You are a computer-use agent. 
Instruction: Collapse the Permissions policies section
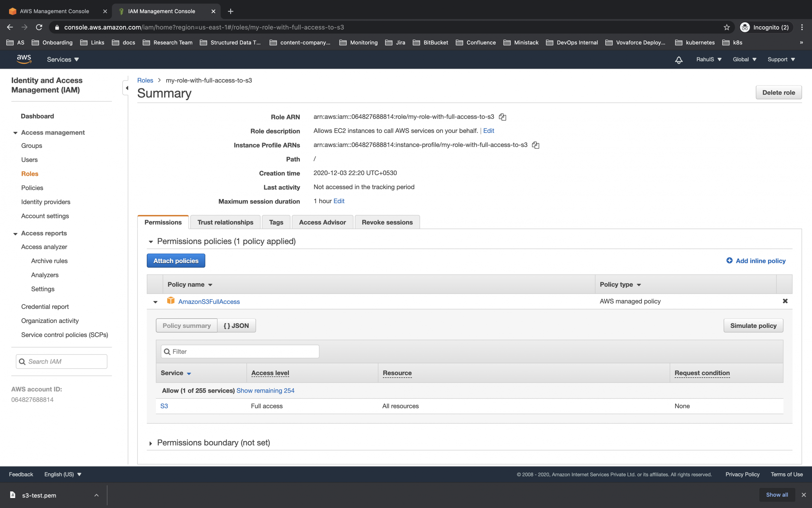pos(151,242)
